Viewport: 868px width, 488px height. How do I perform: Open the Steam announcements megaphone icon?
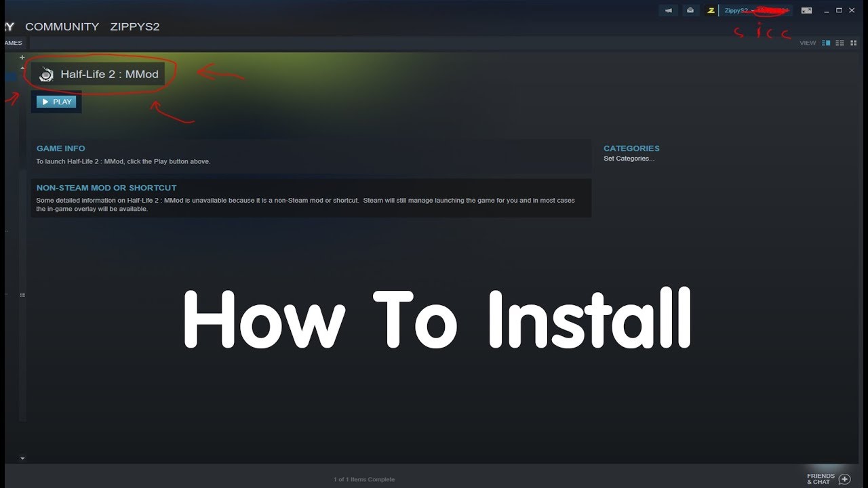pos(669,10)
